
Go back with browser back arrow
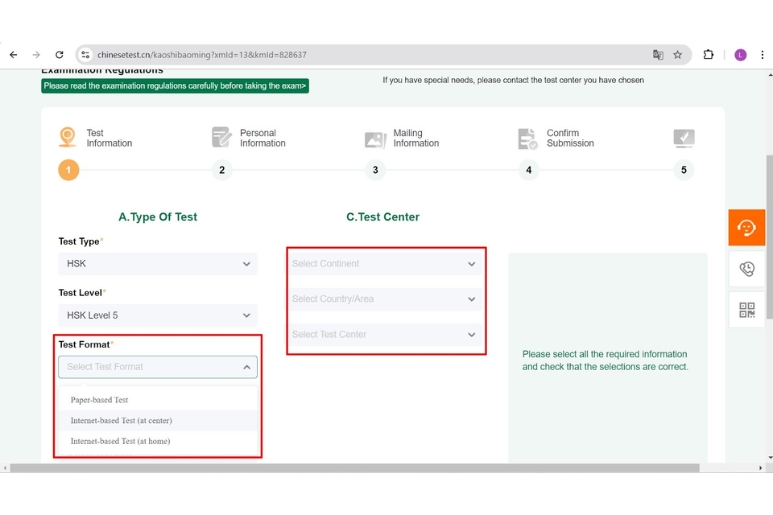13,55
